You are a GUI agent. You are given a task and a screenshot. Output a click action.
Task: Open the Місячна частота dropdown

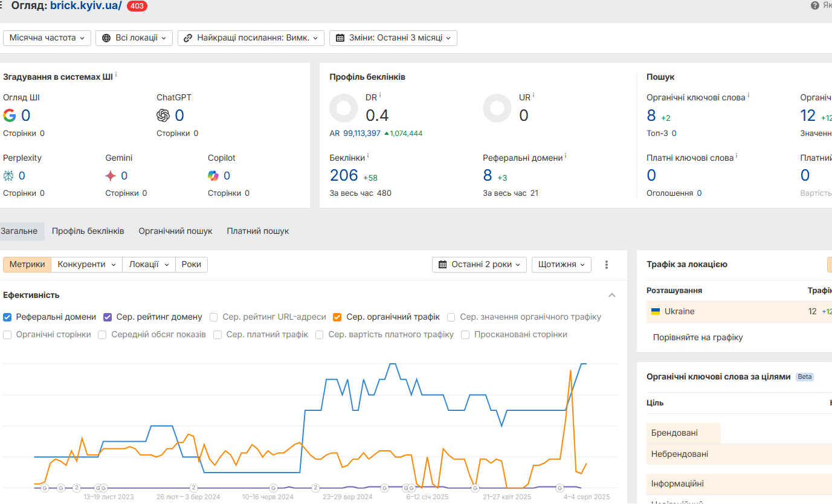tap(47, 37)
